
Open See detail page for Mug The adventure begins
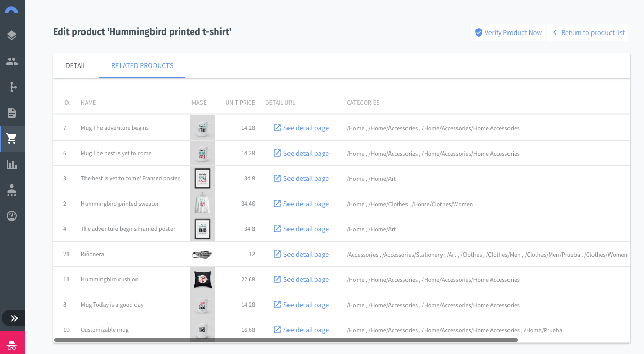click(x=301, y=128)
